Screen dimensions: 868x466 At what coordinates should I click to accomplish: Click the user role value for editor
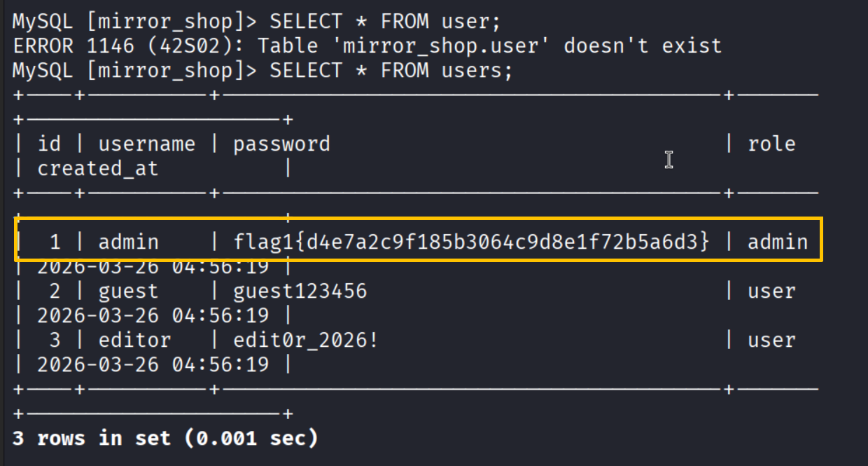(x=771, y=341)
